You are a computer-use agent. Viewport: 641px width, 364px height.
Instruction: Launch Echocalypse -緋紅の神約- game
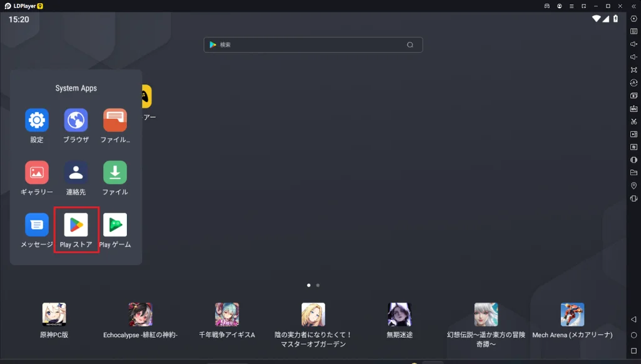coord(140,314)
